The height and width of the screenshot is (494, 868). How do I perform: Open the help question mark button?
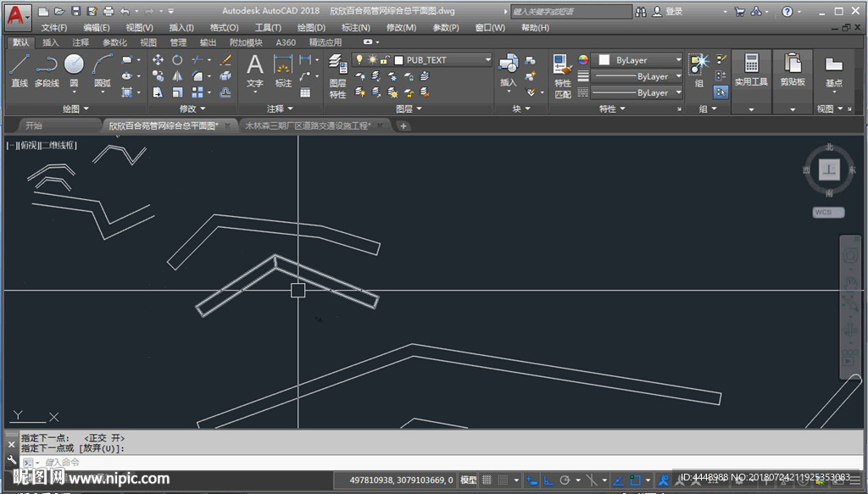pyautogui.click(x=787, y=12)
